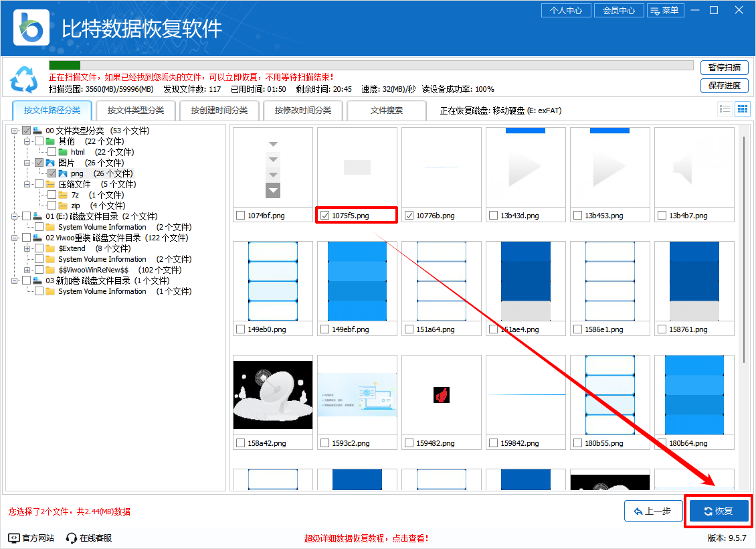Open the 菜单 menu button
The height and width of the screenshot is (549, 756).
click(x=666, y=10)
